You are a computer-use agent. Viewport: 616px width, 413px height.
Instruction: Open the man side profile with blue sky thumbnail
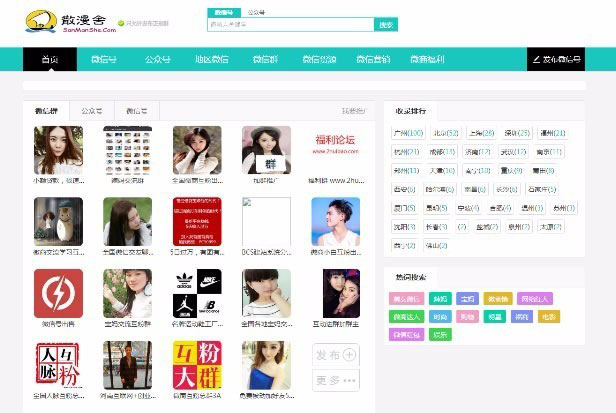[x=336, y=222]
